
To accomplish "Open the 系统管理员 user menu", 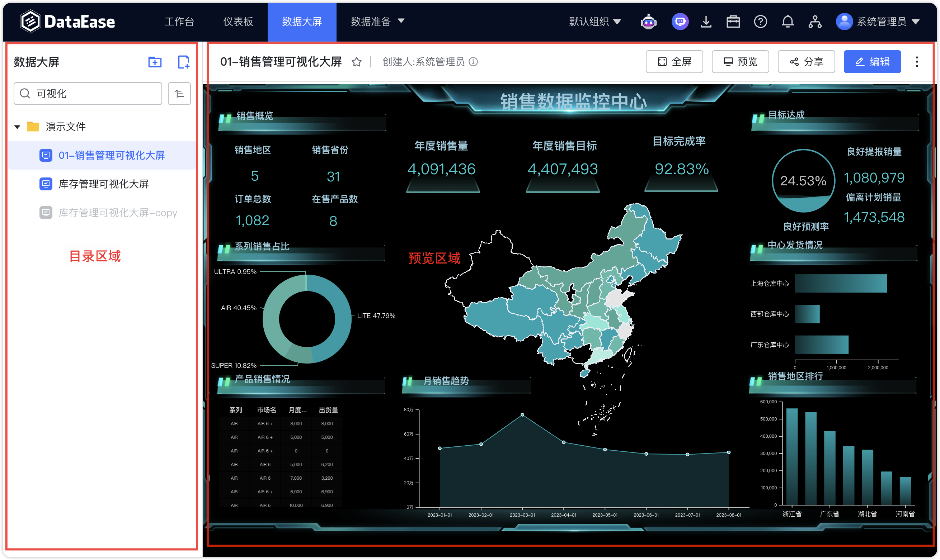I will 878,22.
